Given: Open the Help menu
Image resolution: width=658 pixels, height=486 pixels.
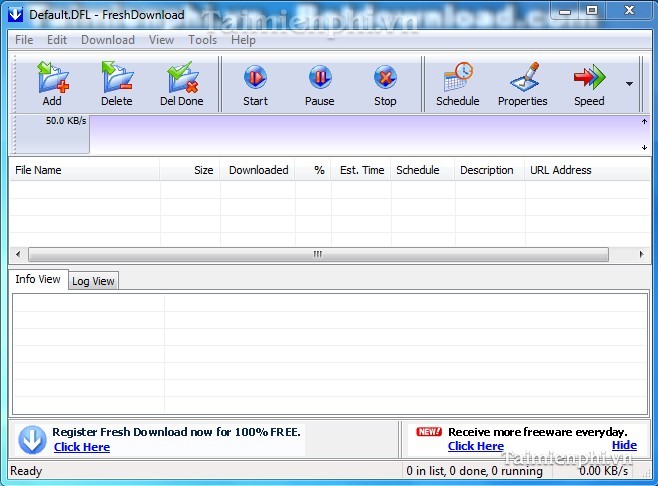Looking at the screenshot, I should click(243, 40).
